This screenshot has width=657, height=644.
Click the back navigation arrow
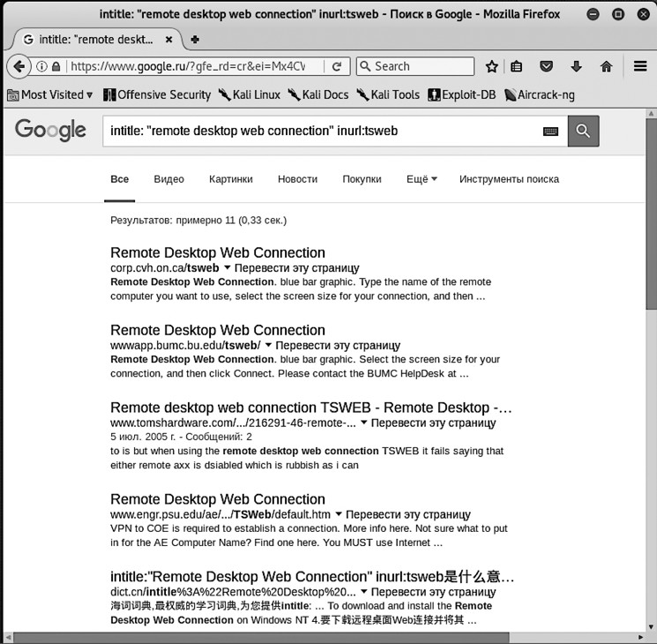(18, 66)
